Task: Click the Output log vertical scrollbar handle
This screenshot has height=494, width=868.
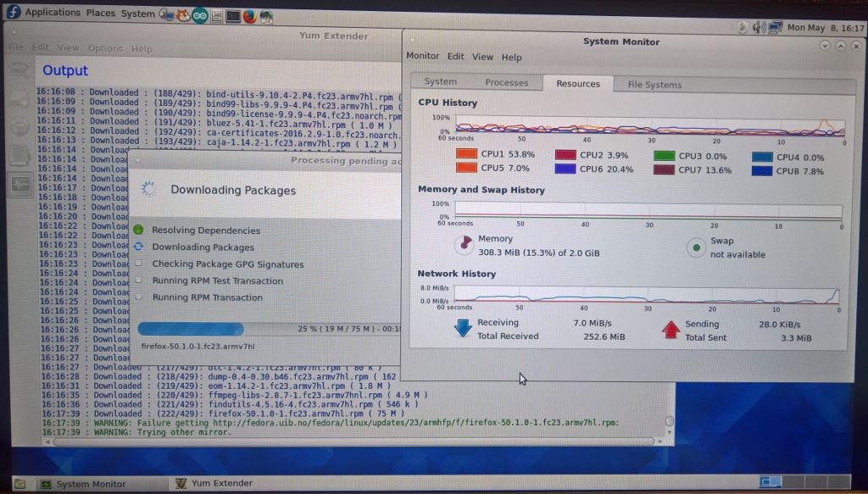Action: pos(670,421)
